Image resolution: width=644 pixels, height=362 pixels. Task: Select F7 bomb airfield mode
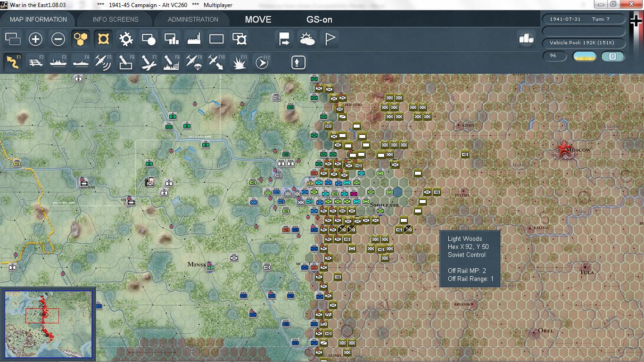coord(149,62)
